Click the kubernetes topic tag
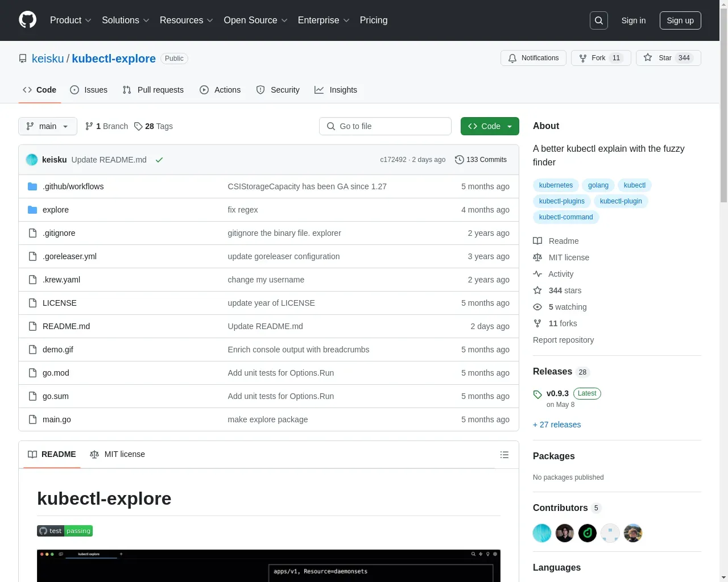Screen dimensions: 728x582 tap(556, 185)
